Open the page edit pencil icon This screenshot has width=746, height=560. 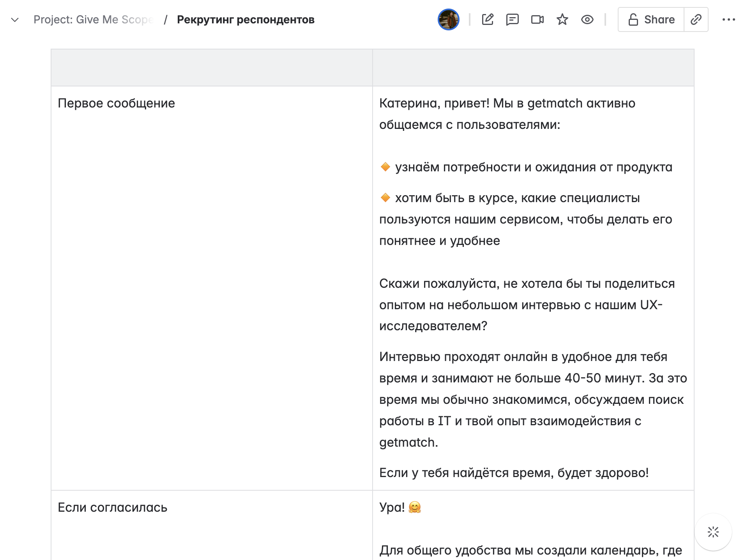click(488, 19)
